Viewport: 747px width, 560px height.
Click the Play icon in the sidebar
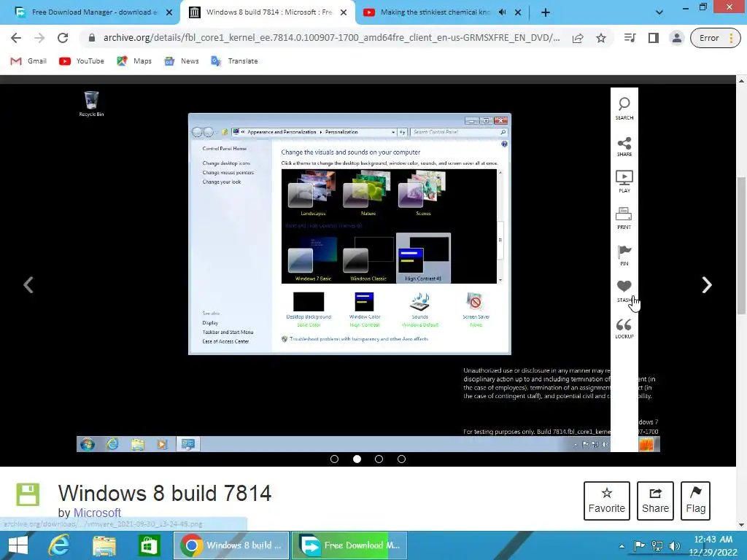click(624, 182)
